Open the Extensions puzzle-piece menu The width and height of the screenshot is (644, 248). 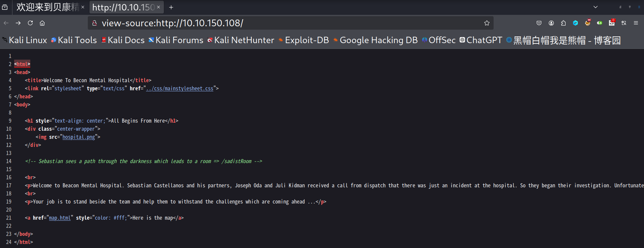[x=563, y=23]
